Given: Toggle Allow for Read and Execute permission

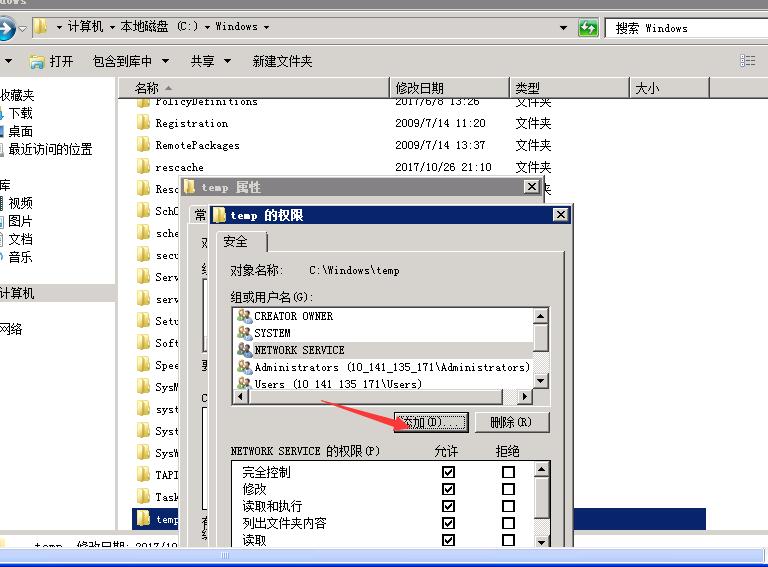Looking at the screenshot, I should tap(448, 506).
